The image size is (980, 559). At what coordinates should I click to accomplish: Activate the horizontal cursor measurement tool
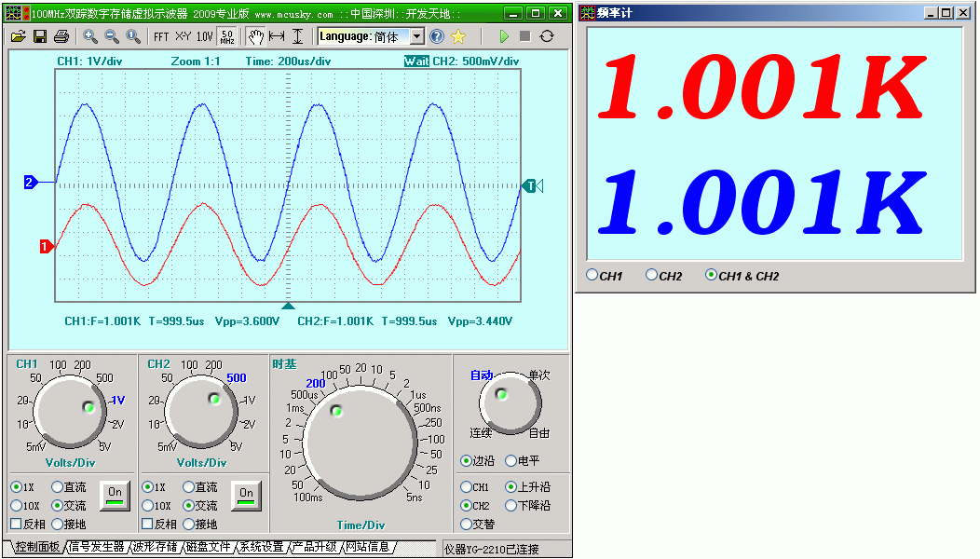click(277, 36)
